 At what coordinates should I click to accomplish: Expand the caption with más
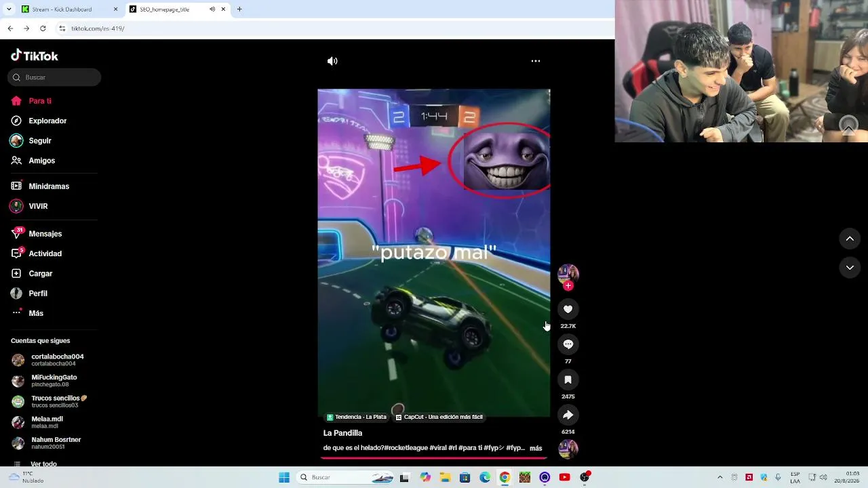[x=536, y=448]
